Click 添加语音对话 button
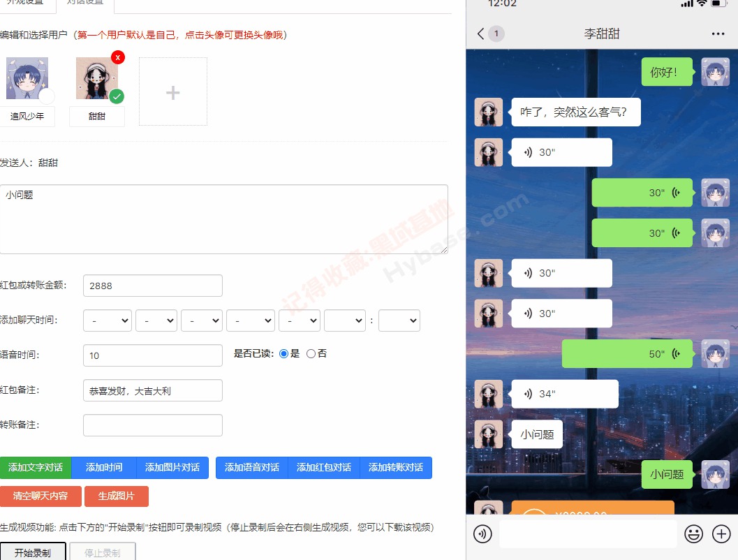738x560 pixels. point(252,468)
